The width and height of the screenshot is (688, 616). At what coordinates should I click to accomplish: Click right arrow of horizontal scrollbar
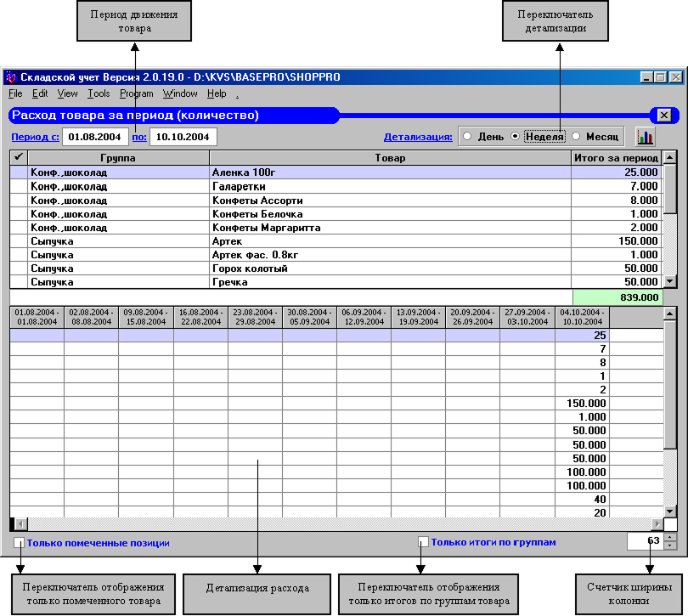point(657,523)
